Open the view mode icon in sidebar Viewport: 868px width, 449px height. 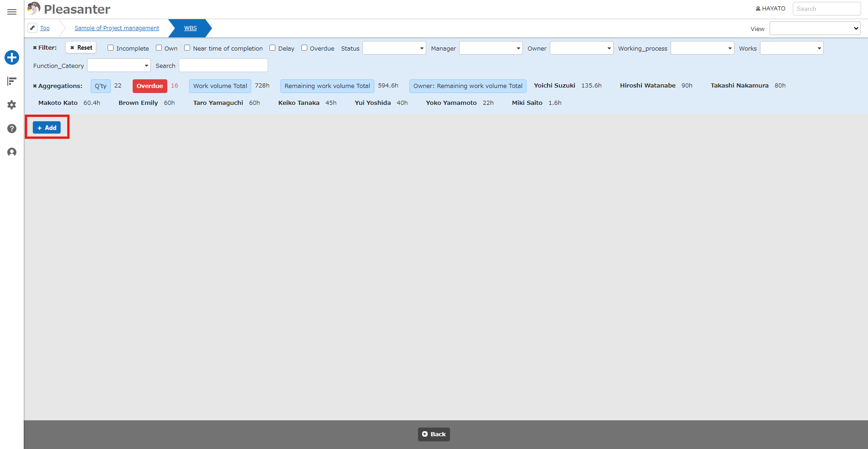tap(12, 81)
